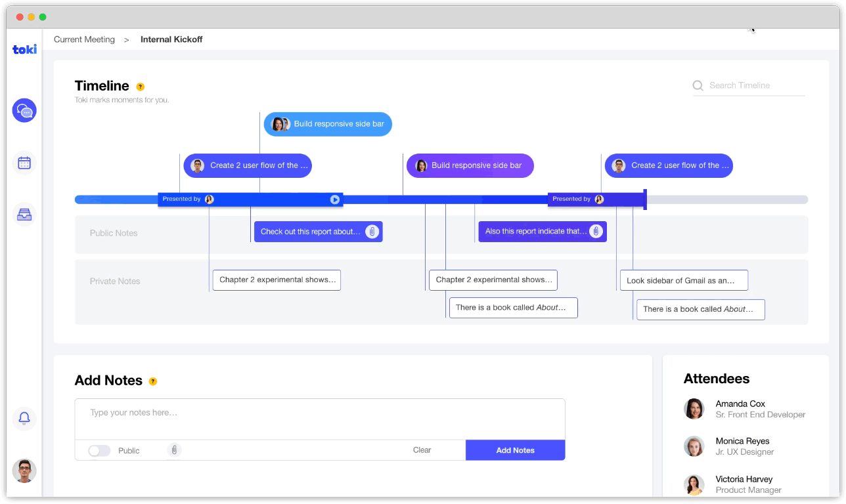Open the 'Check out this report about' note
Viewport: 846px width, 504px height.
point(318,232)
